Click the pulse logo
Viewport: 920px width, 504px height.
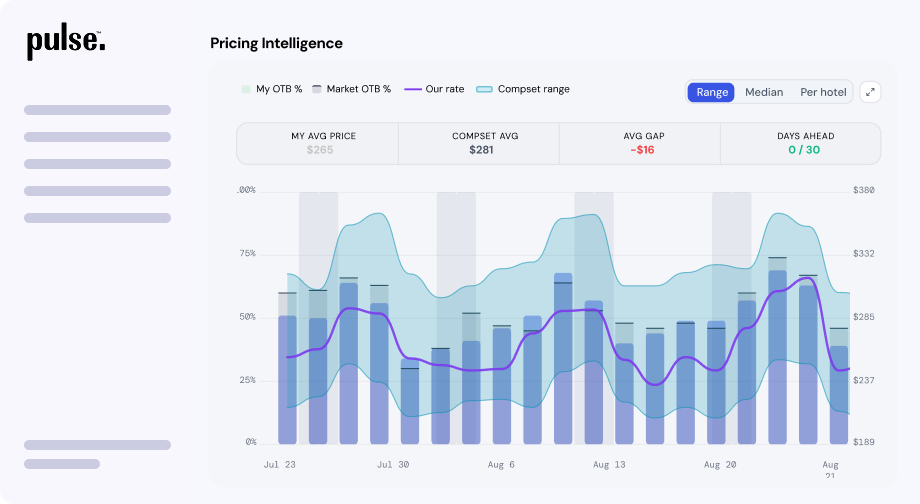(66, 43)
